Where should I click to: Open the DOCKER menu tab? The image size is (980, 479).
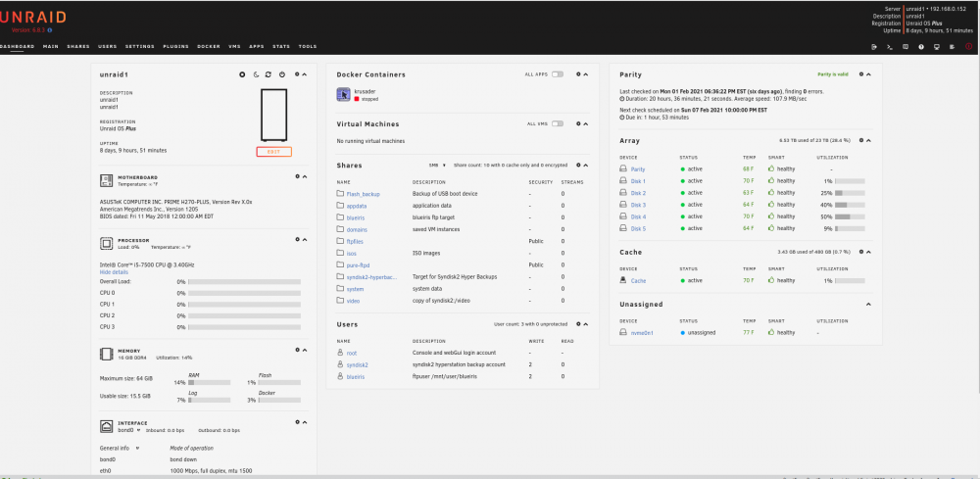click(209, 46)
